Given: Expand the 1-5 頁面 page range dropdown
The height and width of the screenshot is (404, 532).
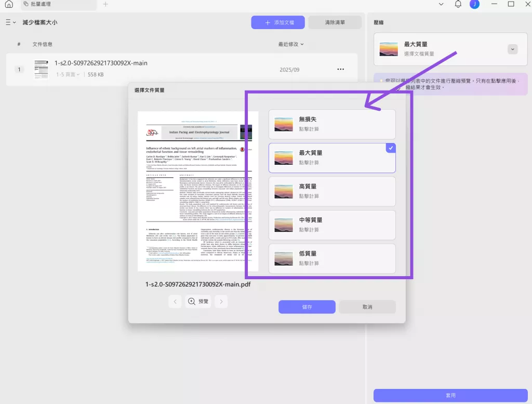Looking at the screenshot, I should coord(68,74).
